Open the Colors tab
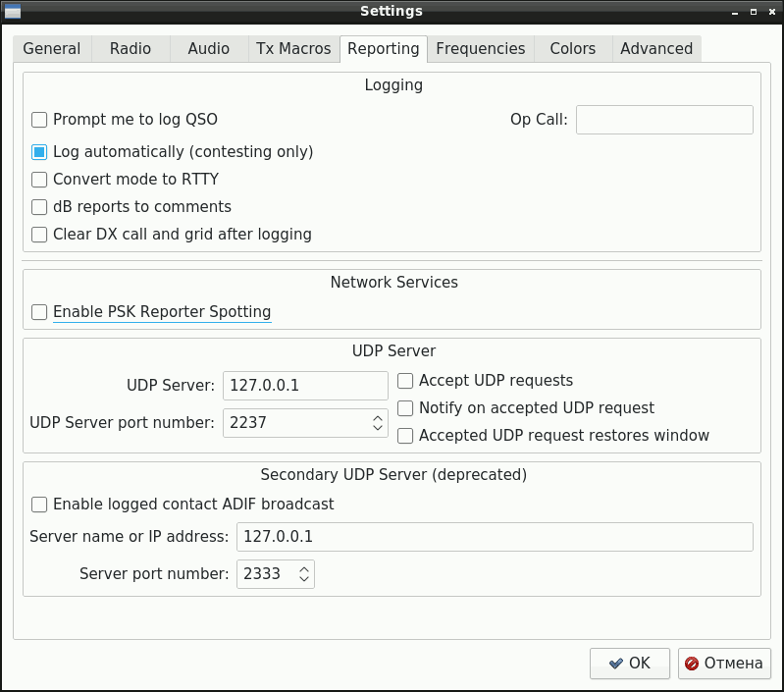The image size is (784, 692). coord(573,49)
